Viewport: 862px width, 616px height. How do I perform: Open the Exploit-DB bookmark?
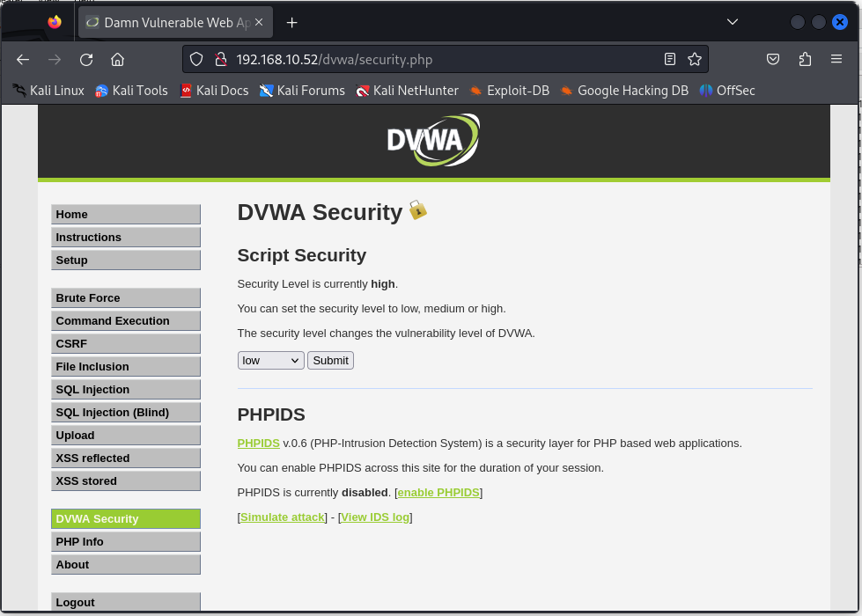510,91
